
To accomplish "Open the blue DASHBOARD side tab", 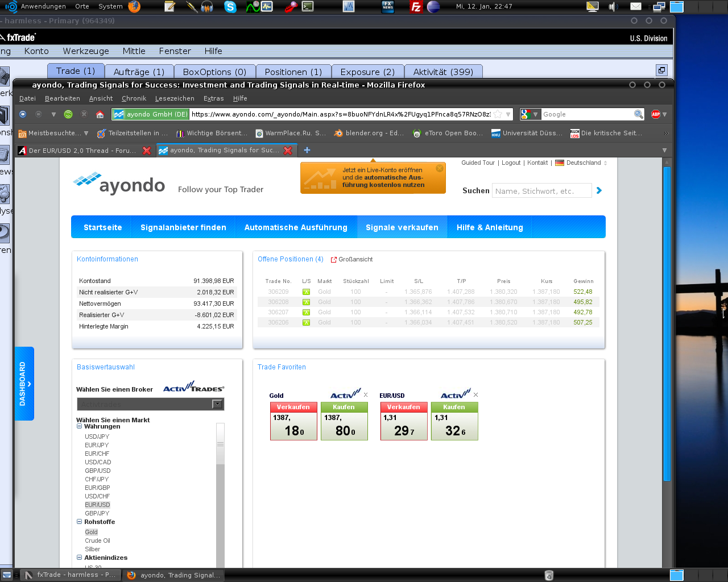I will pos(24,384).
